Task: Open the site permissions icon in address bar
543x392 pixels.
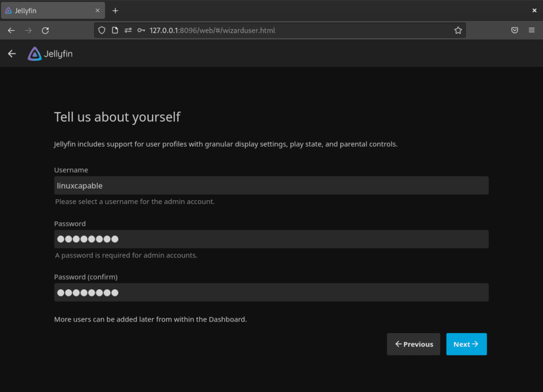Action: tap(128, 30)
